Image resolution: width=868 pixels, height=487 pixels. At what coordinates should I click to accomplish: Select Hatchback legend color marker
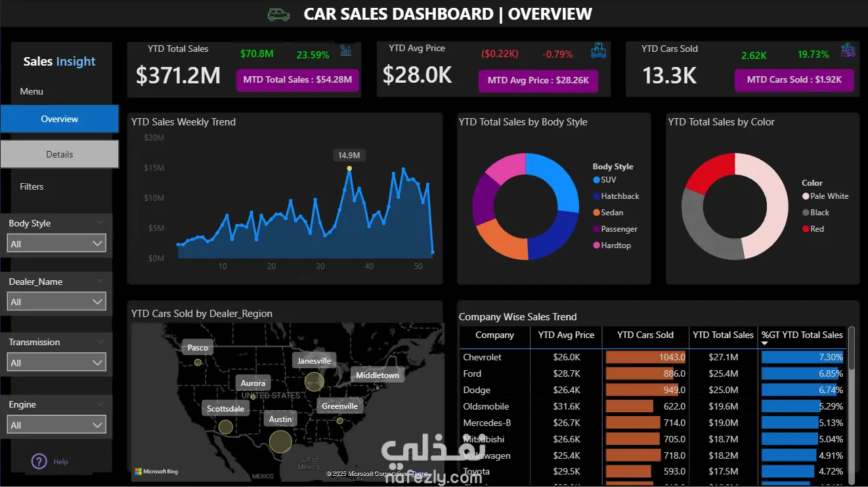[596, 196]
